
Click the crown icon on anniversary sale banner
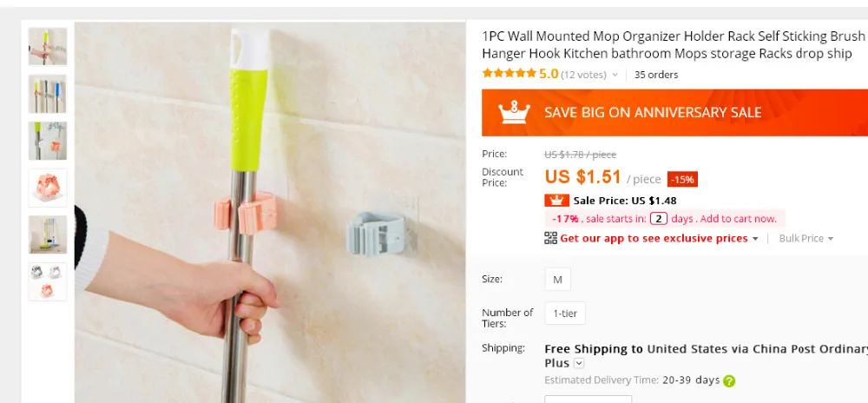(x=514, y=112)
